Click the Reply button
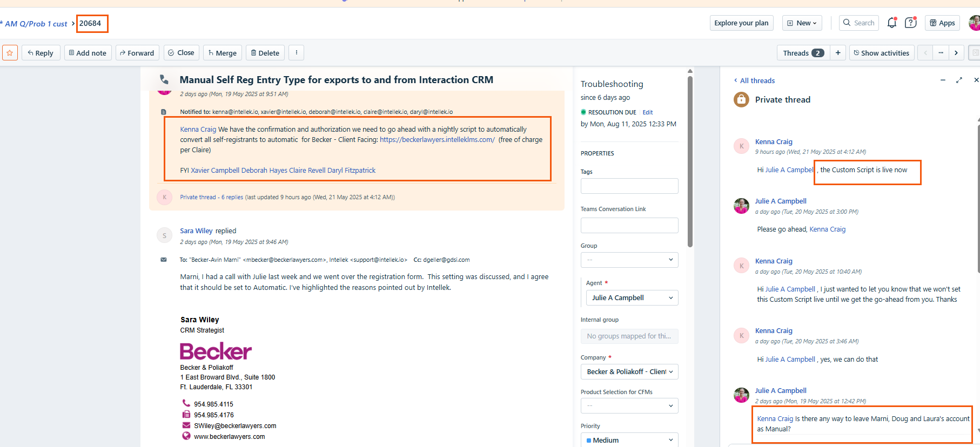This screenshot has width=980, height=447. [x=41, y=53]
